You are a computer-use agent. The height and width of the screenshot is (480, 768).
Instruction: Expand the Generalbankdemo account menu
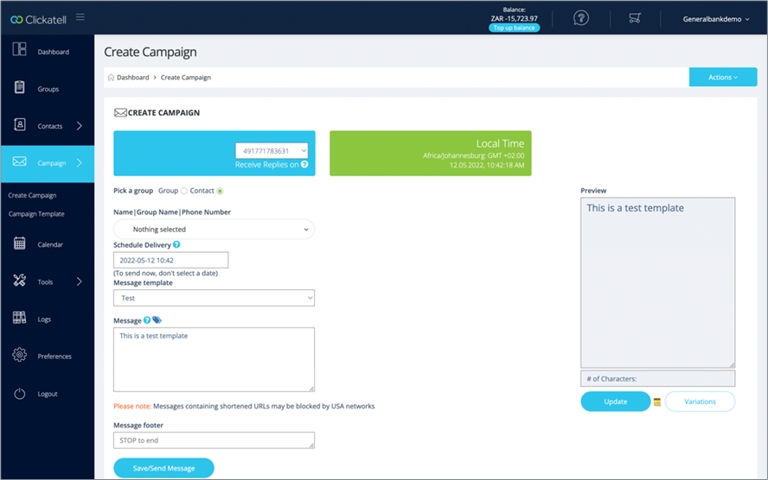click(716, 18)
